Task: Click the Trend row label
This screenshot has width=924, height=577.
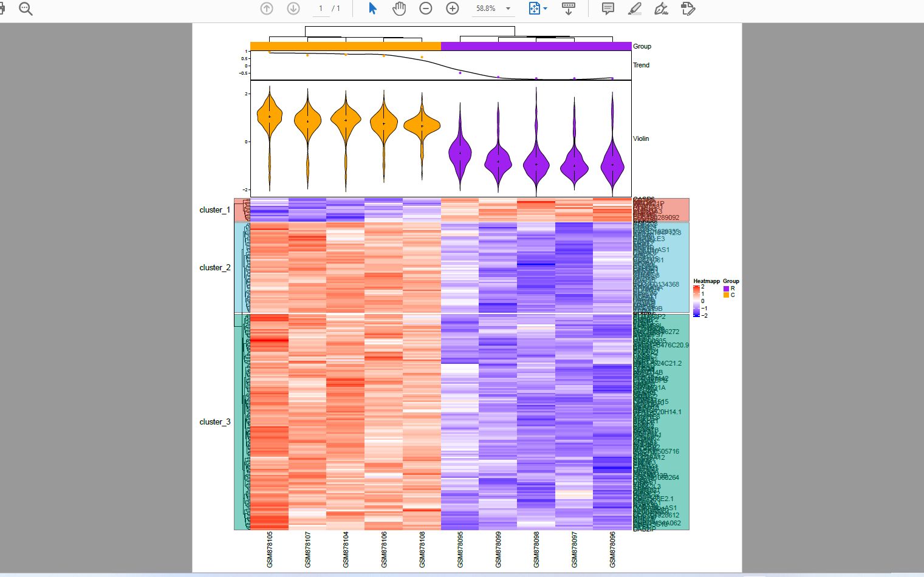Action: (641, 65)
